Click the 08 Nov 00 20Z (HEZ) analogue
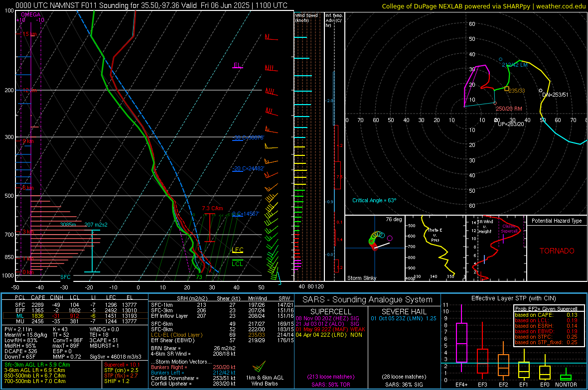This screenshot has width=588, height=390. coord(327,319)
